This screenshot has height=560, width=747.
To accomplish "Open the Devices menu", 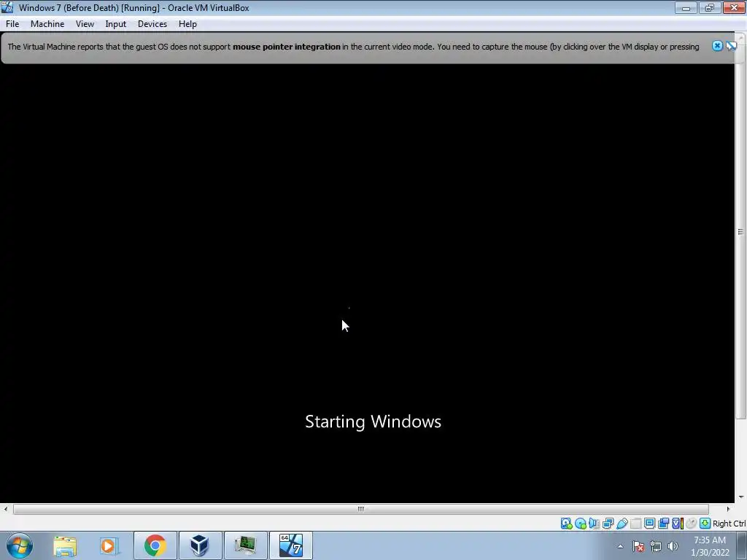I will tap(152, 24).
